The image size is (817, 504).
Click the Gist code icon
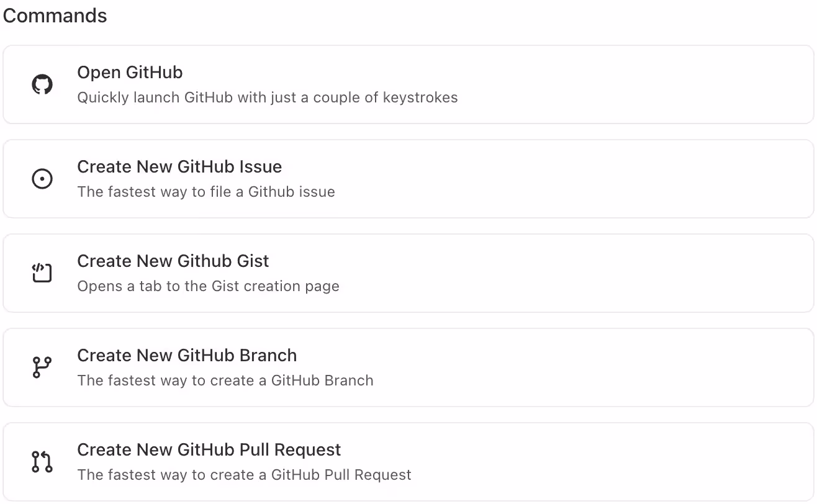42,273
